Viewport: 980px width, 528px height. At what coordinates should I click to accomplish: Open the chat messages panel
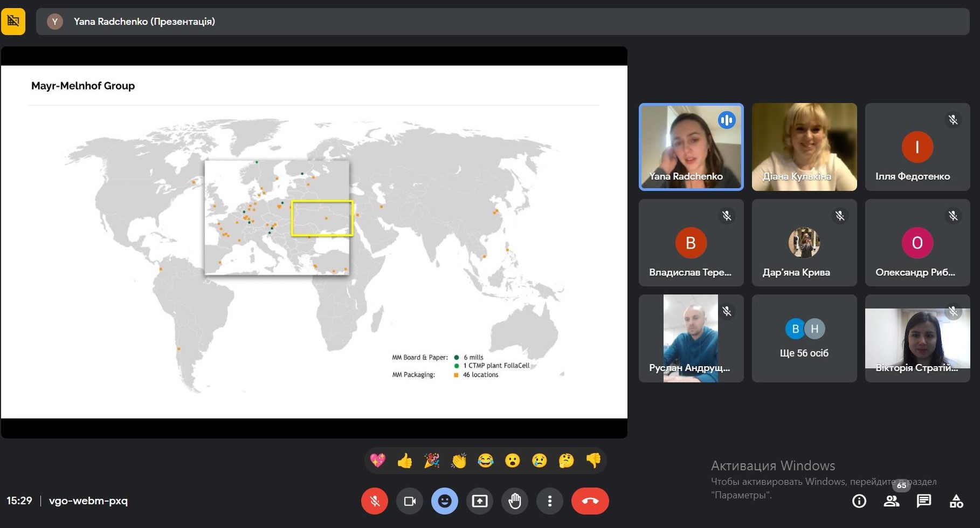click(x=924, y=501)
